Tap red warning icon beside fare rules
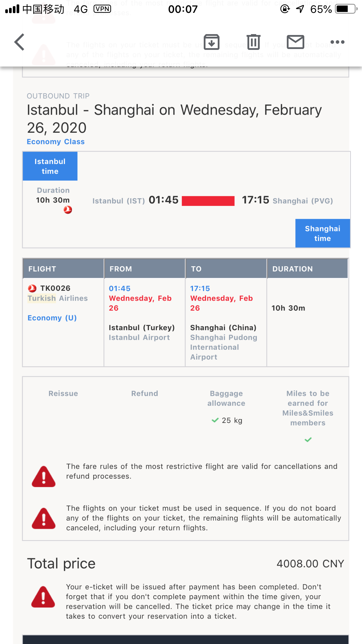The image size is (362, 644). [x=44, y=477]
